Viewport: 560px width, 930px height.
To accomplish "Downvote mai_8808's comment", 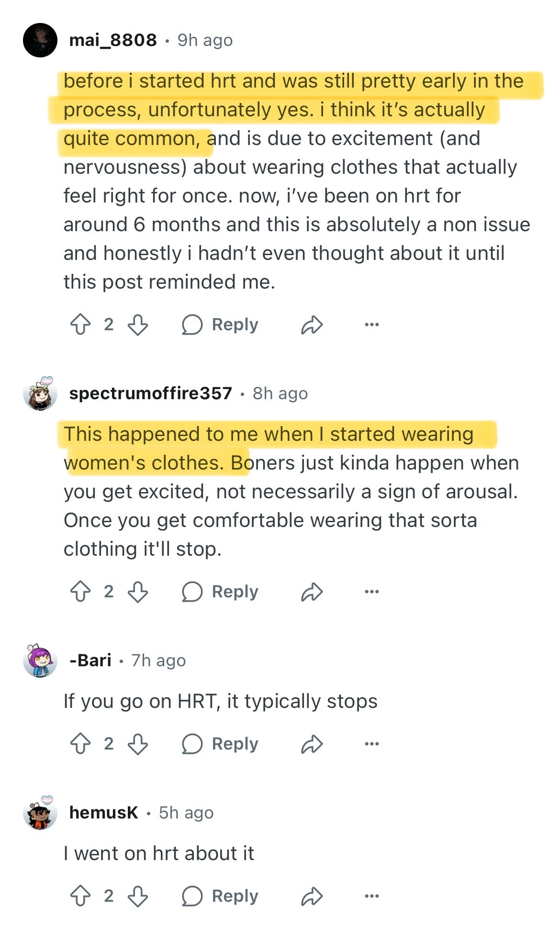I will click(138, 325).
